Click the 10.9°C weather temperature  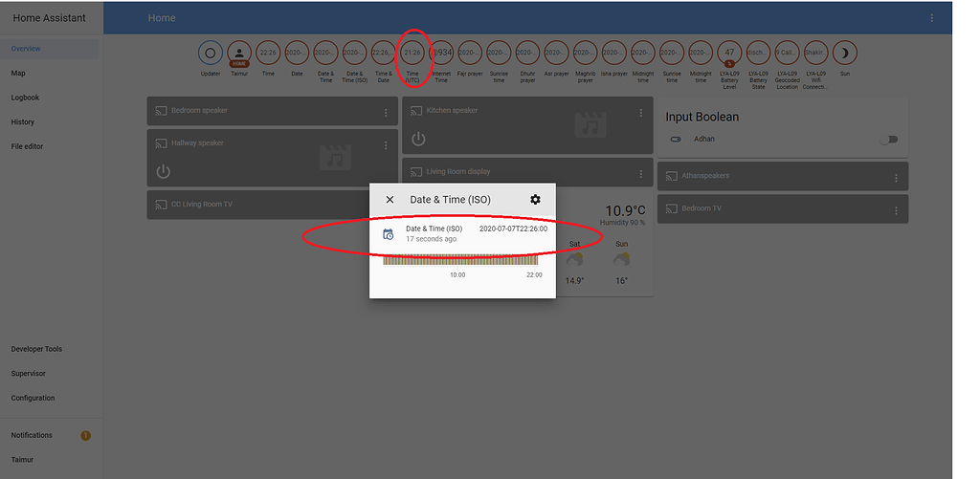click(625, 210)
